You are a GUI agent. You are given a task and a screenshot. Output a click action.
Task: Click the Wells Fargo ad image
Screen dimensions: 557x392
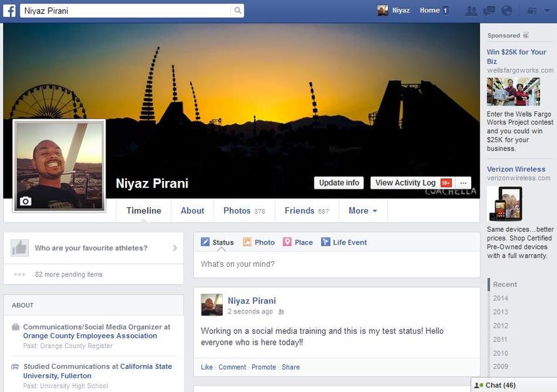click(x=513, y=92)
